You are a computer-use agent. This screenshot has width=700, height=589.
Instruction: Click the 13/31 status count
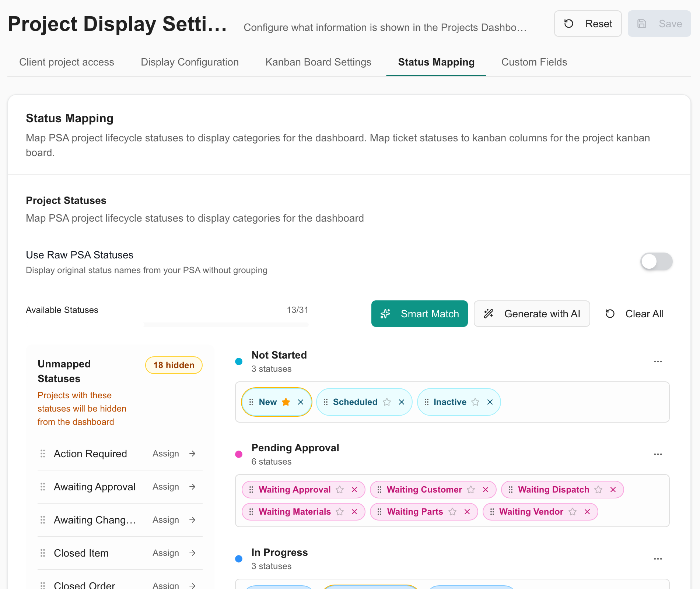(297, 310)
